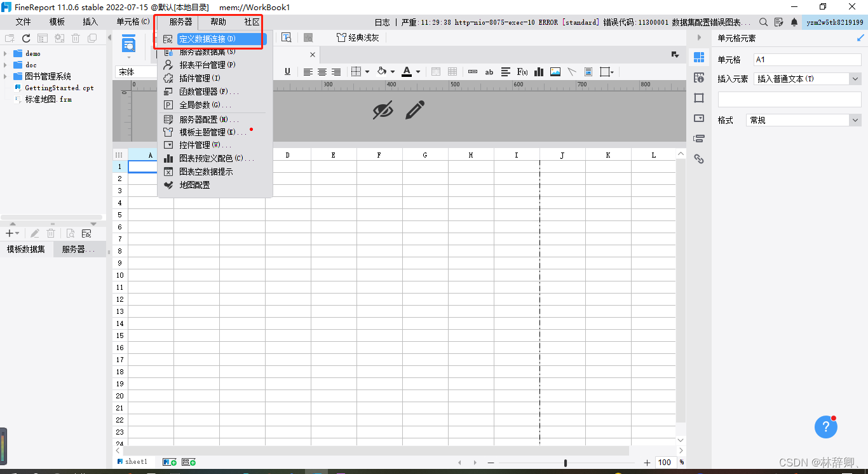Screen dimensions: 868x474
Task: Insert rich text ab icon
Action: point(489,72)
